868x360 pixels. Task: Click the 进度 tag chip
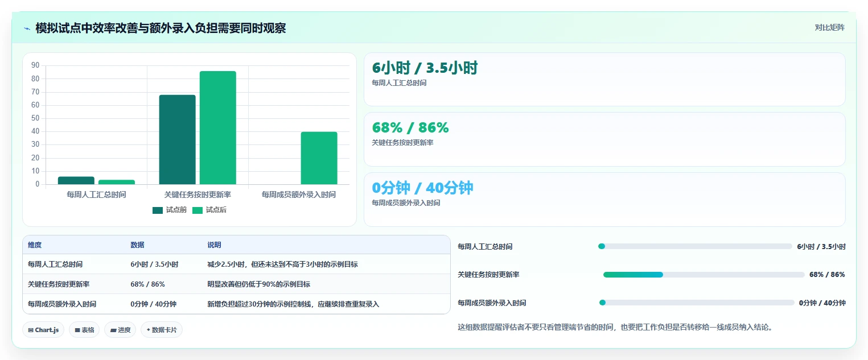click(x=120, y=330)
